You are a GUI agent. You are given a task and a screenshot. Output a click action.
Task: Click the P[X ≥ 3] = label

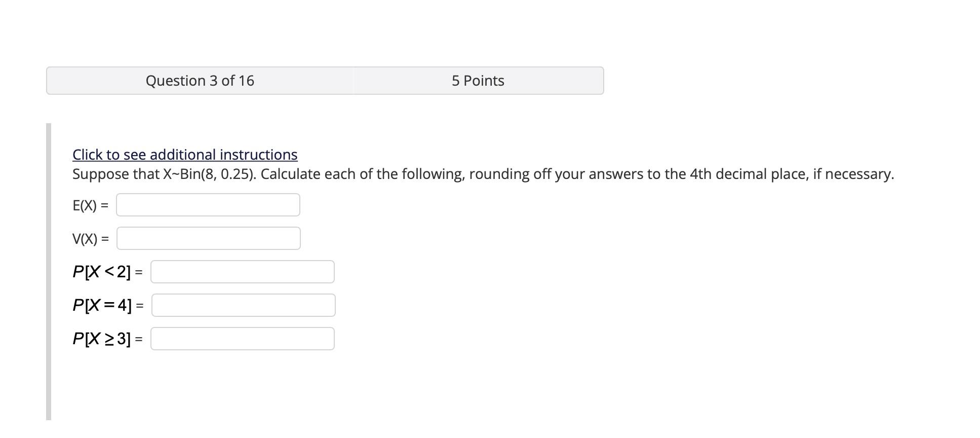tap(108, 339)
